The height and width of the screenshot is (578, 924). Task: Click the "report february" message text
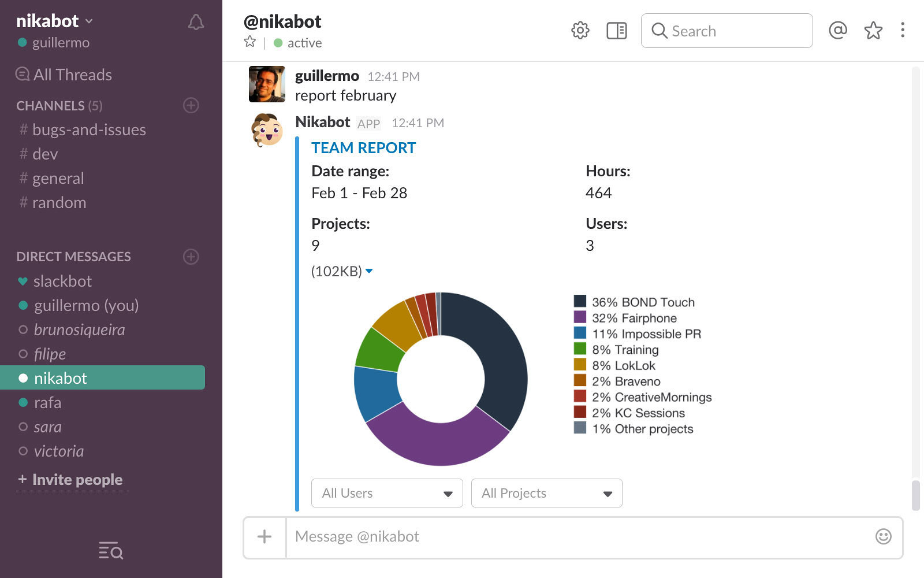(345, 95)
